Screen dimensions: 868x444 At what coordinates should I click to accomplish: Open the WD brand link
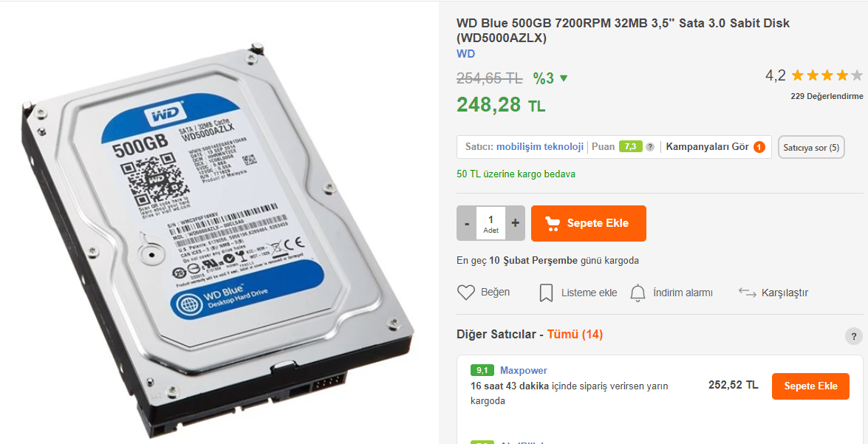pyautogui.click(x=465, y=54)
